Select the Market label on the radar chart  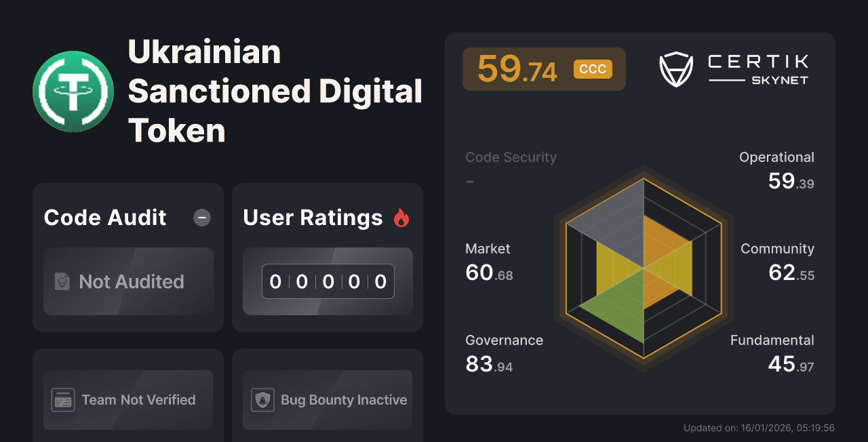tap(488, 248)
